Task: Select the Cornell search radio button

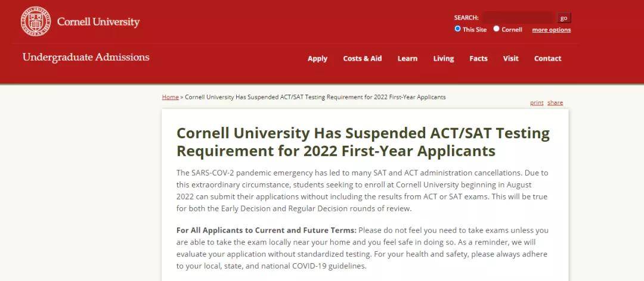Action: pos(496,29)
